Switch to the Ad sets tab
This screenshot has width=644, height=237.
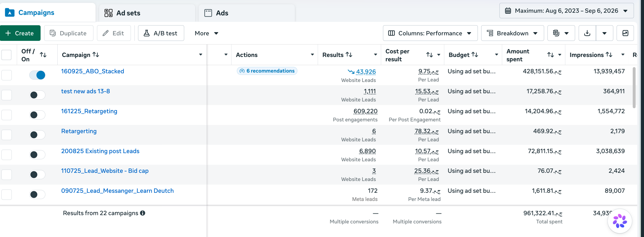coord(147,13)
